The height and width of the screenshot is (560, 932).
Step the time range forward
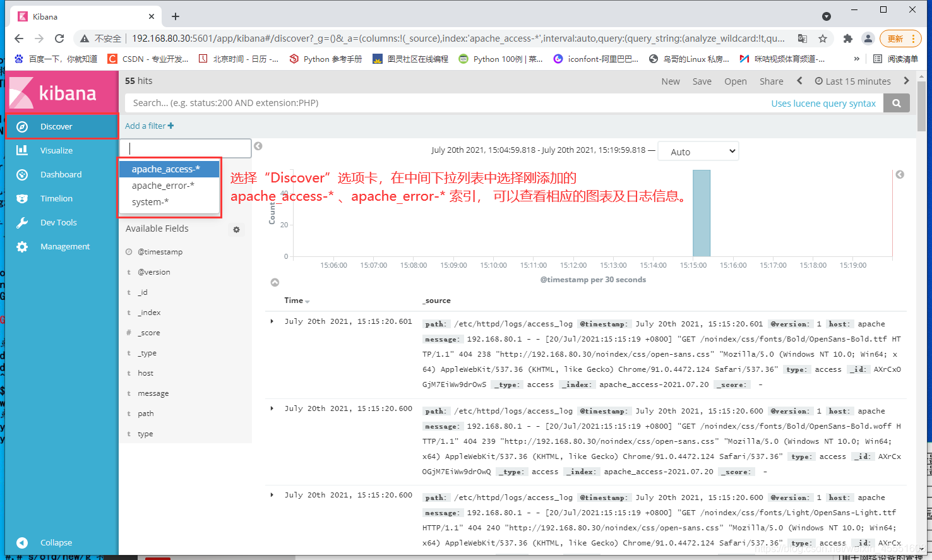(906, 81)
